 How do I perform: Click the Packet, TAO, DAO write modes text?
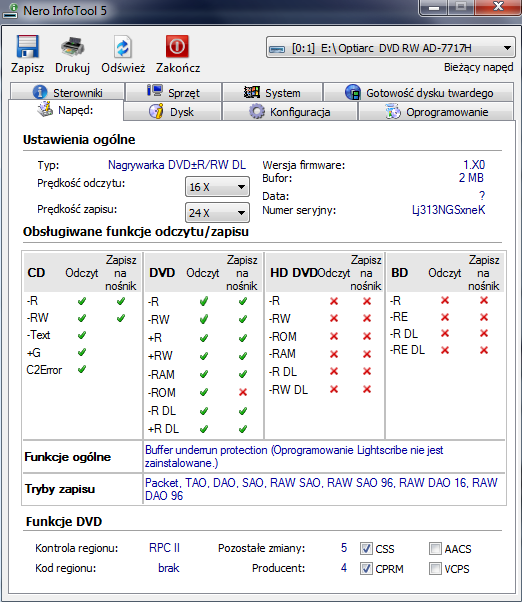point(321,489)
